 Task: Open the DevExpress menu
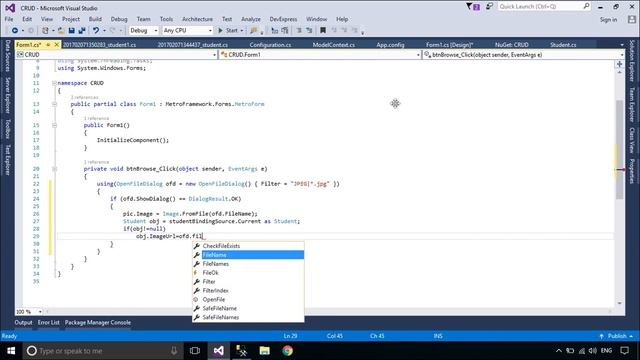coord(283,19)
